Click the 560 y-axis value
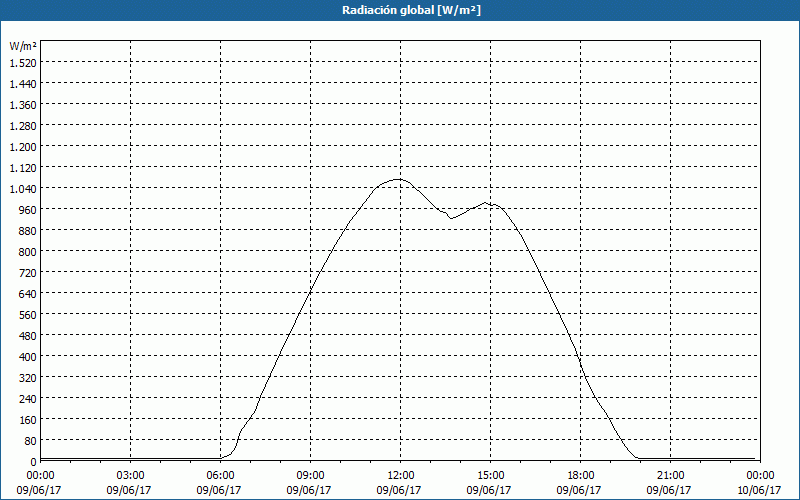The height and width of the screenshot is (500, 800). click(28, 315)
